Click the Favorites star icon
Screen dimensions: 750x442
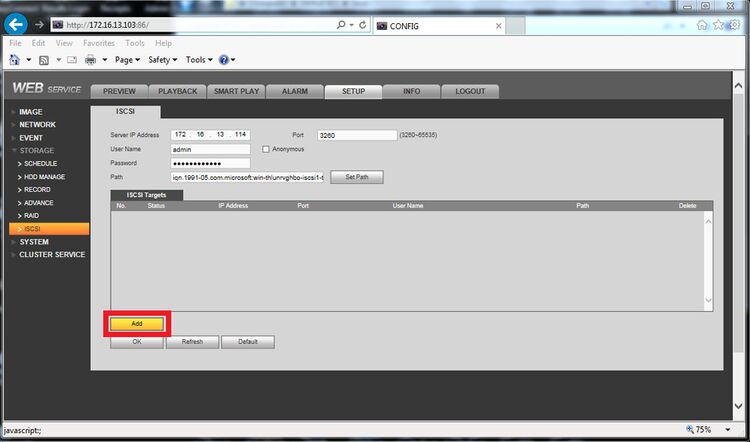[718, 25]
